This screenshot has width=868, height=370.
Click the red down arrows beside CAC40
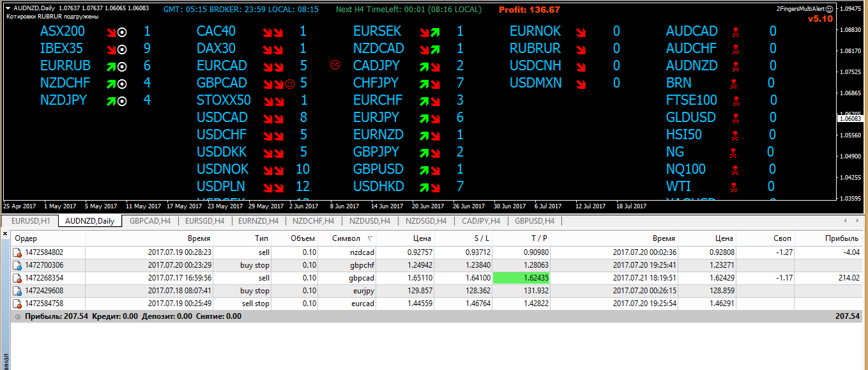click(x=273, y=31)
